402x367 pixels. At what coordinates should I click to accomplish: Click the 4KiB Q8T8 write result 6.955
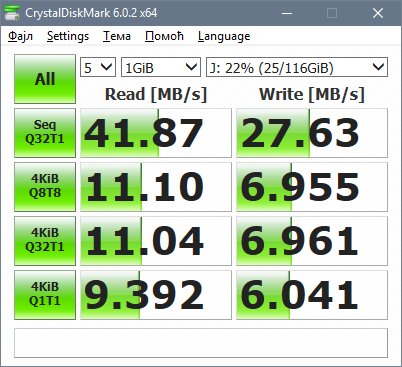coord(312,187)
